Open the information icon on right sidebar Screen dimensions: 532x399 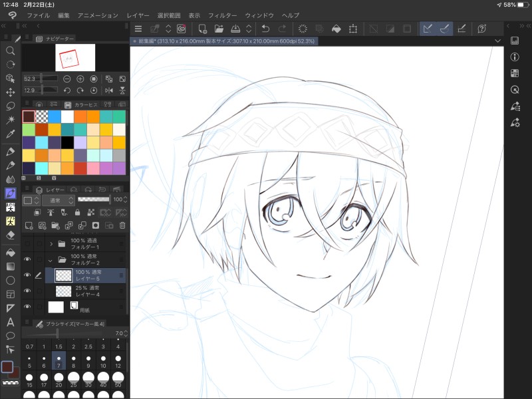(x=515, y=57)
